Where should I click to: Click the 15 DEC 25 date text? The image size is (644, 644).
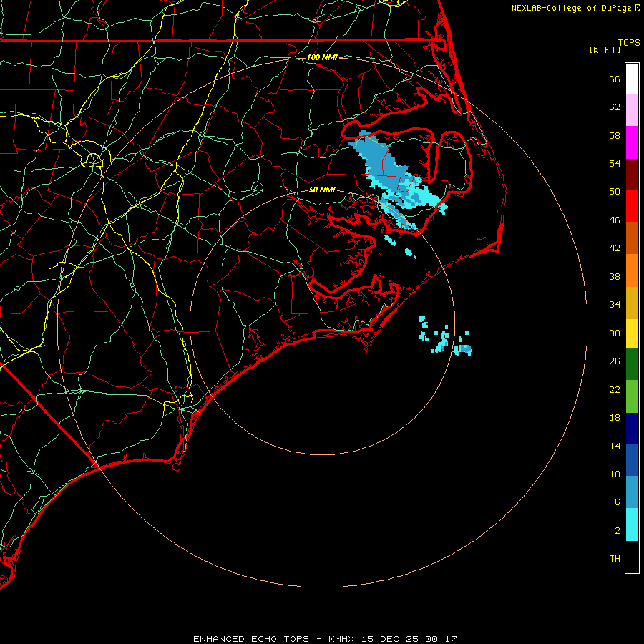(x=390, y=639)
